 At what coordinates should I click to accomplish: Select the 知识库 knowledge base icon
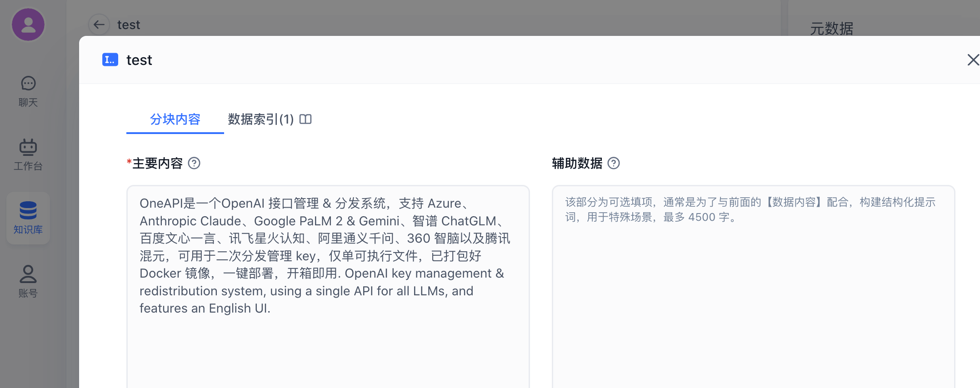pos(28,218)
